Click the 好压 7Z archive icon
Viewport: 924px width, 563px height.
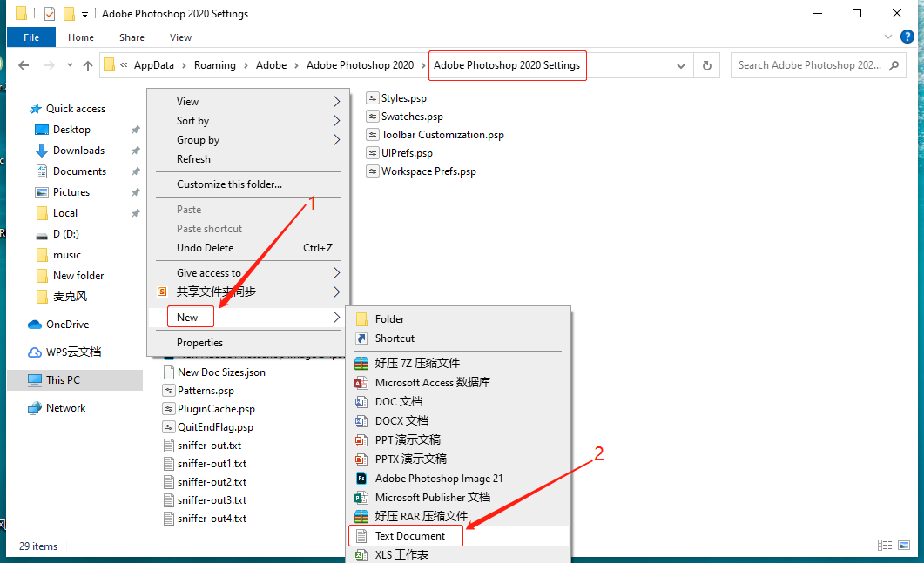coord(361,364)
